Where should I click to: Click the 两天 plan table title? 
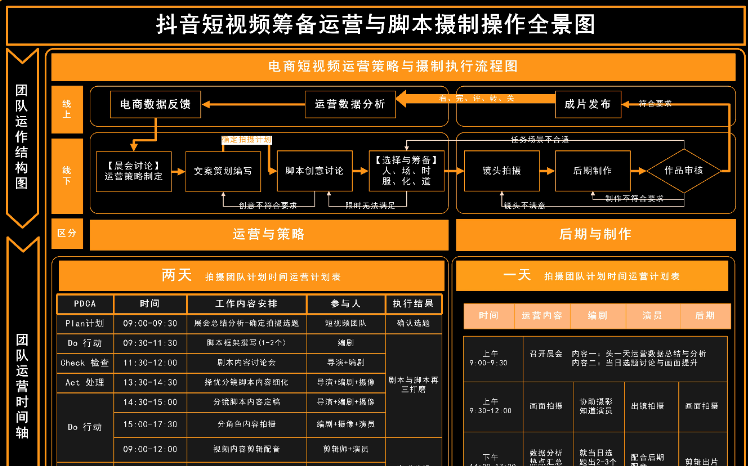click(x=251, y=276)
